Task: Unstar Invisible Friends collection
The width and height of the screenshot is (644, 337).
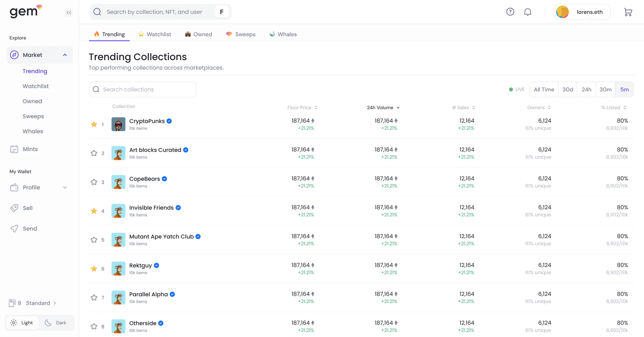Action: tap(94, 211)
